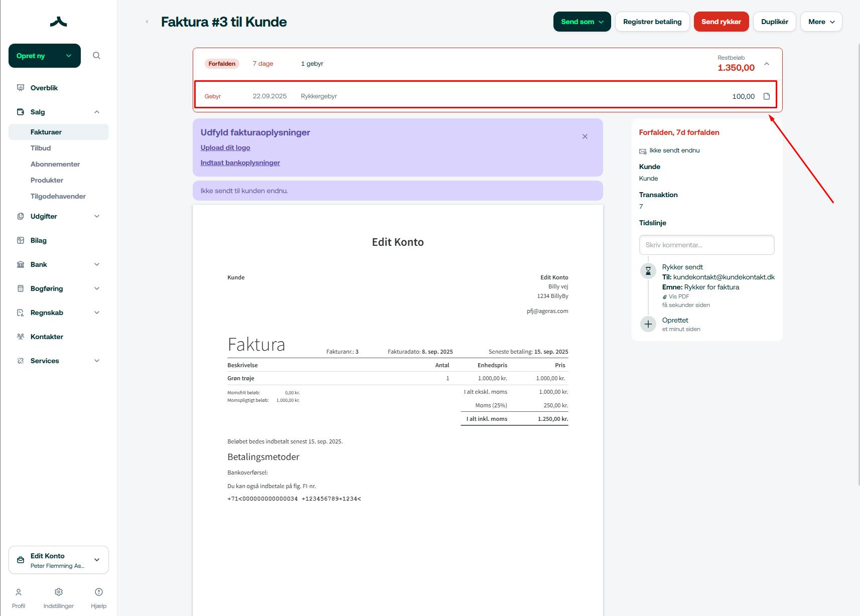The height and width of the screenshot is (616, 860).
Task: Close the Udfyld fakturaoplysninger banner
Action: pos(585,136)
